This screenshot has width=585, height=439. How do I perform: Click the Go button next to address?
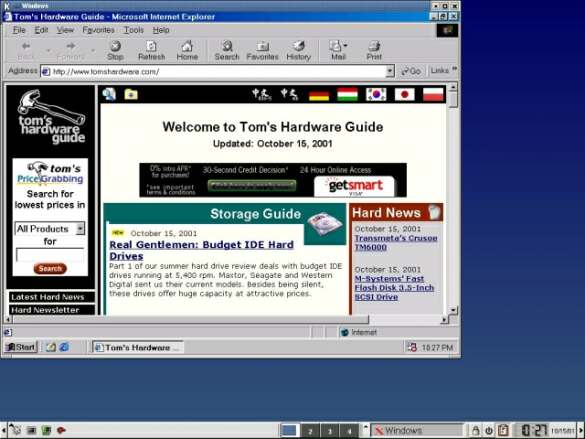(411, 70)
